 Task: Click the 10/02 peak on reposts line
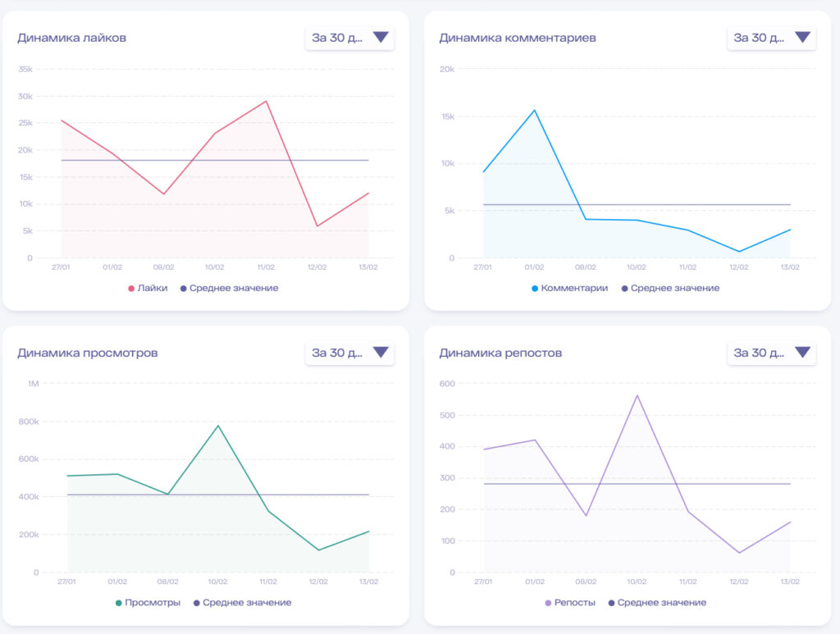point(637,395)
